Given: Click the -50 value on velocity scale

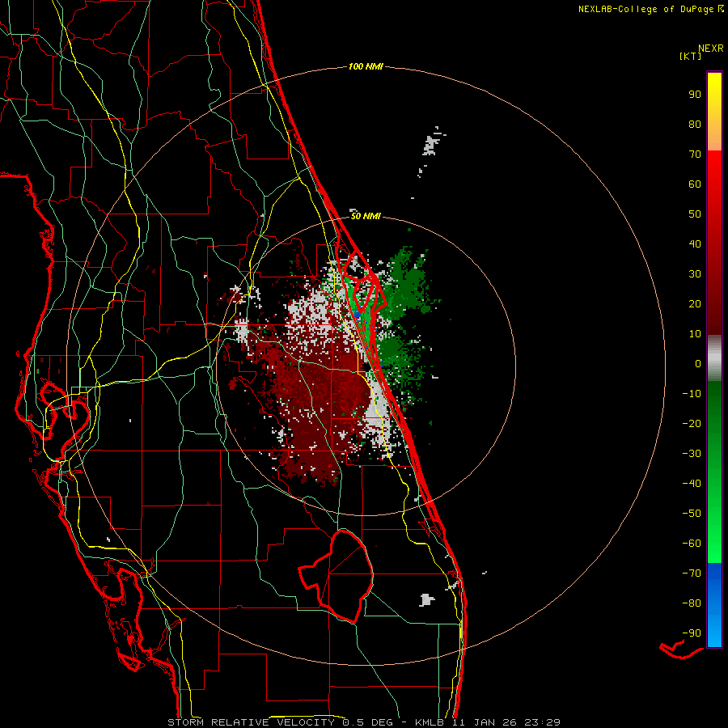Looking at the screenshot, I should click(692, 514).
